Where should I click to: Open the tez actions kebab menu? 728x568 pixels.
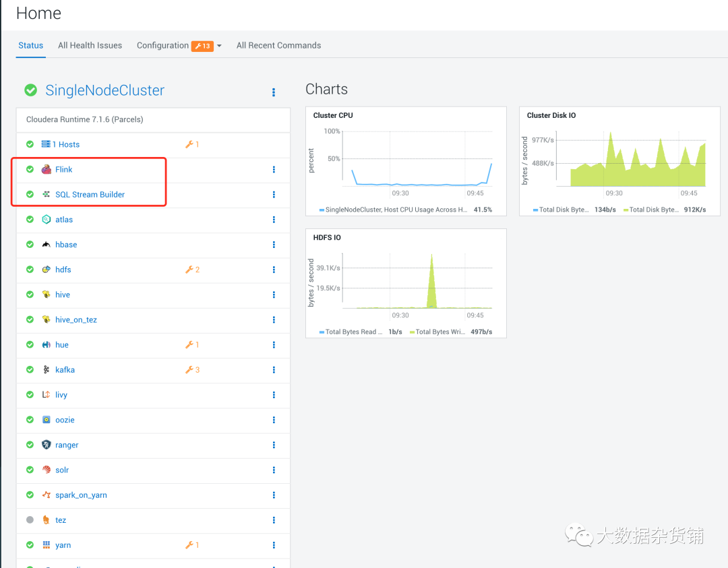coord(274,520)
